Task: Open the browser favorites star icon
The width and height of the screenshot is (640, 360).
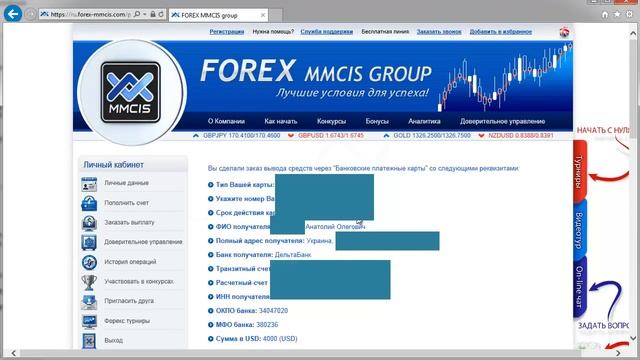Action: click(x=617, y=14)
